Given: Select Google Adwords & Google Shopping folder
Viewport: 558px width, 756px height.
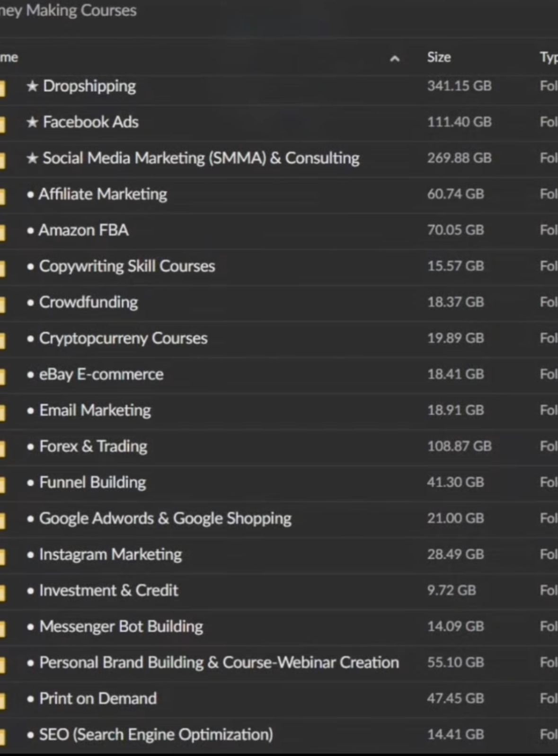Looking at the screenshot, I should (165, 519).
